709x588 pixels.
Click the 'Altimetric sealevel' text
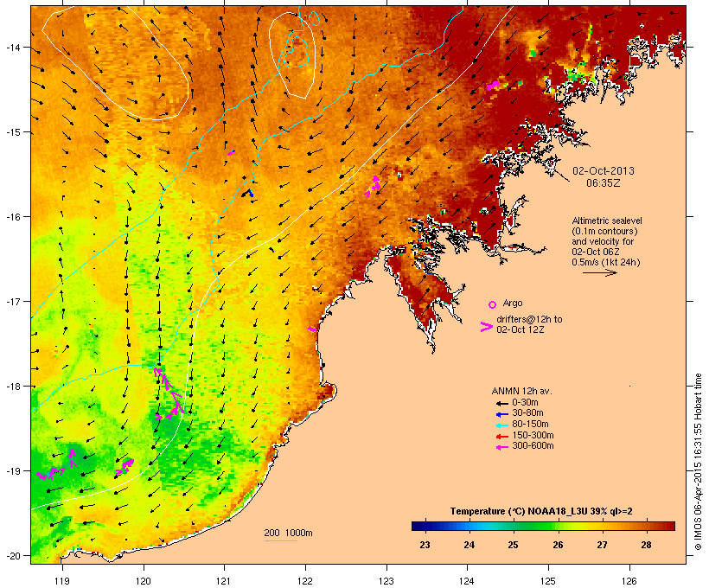[x=607, y=220]
